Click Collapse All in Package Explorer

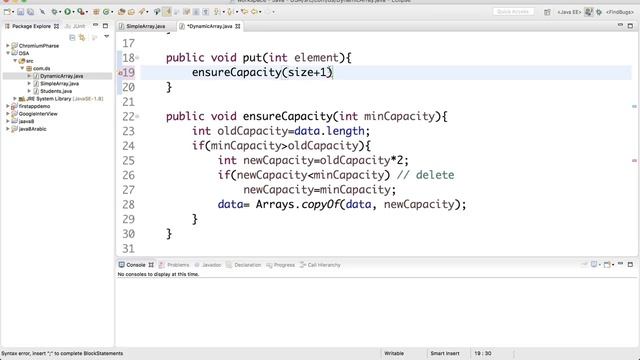[x=72, y=38]
